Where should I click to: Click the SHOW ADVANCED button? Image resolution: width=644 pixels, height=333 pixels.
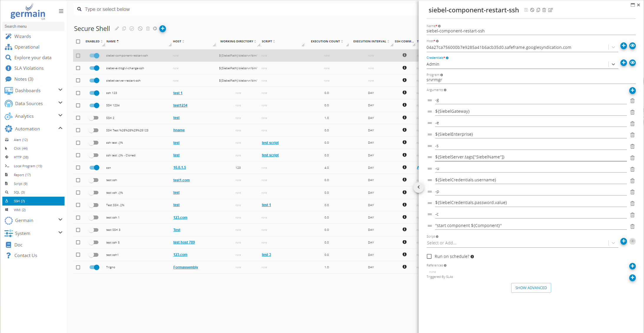(531, 288)
